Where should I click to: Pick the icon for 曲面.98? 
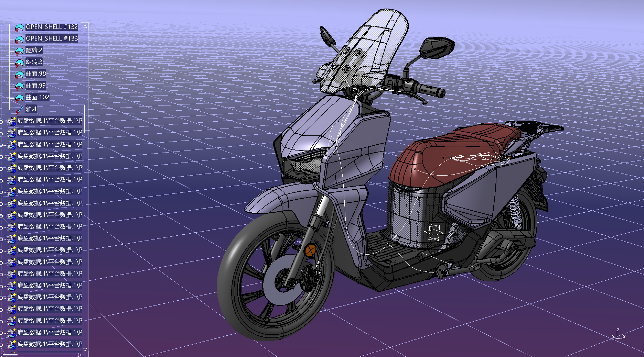tap(19, 75)
